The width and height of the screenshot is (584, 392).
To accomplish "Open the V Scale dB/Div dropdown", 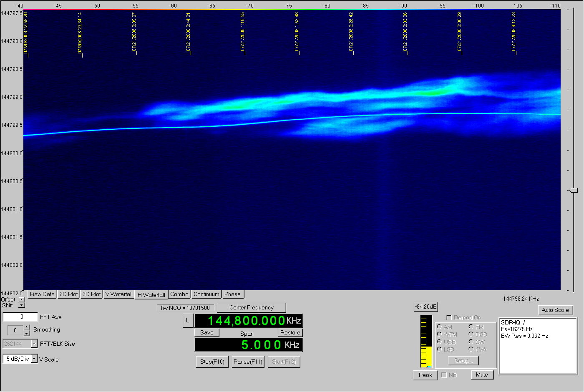I will pos(34,359).
